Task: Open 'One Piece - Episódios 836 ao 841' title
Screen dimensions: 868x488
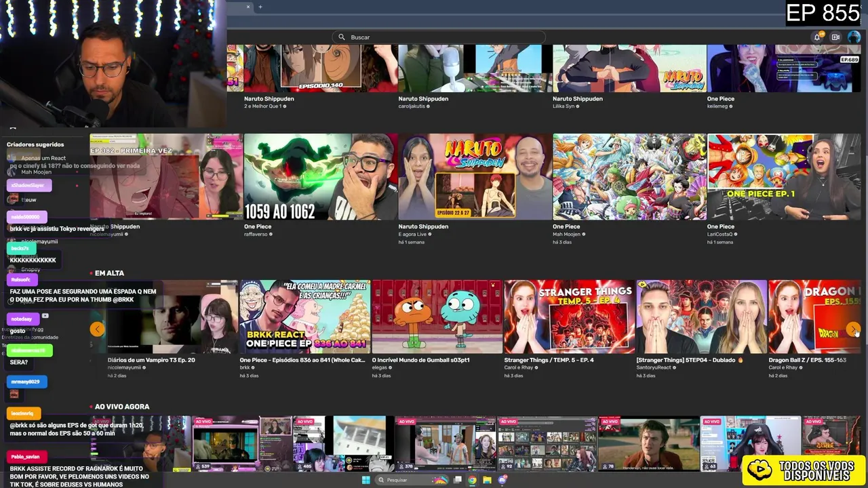Action: (302, 360)
